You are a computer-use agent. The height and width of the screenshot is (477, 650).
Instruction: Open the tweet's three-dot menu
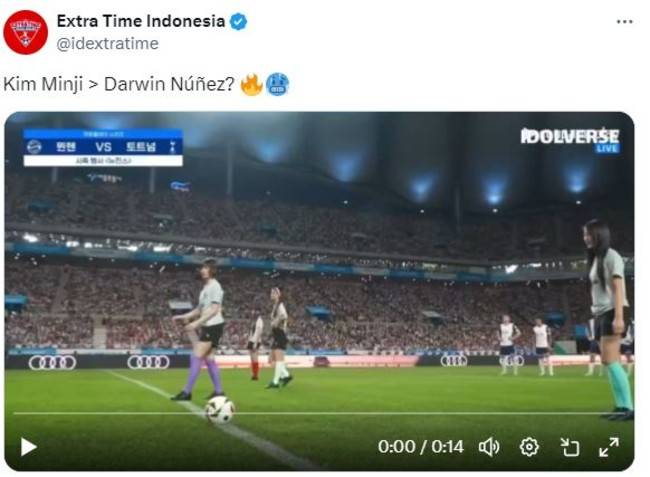click(x=625, y=22)
